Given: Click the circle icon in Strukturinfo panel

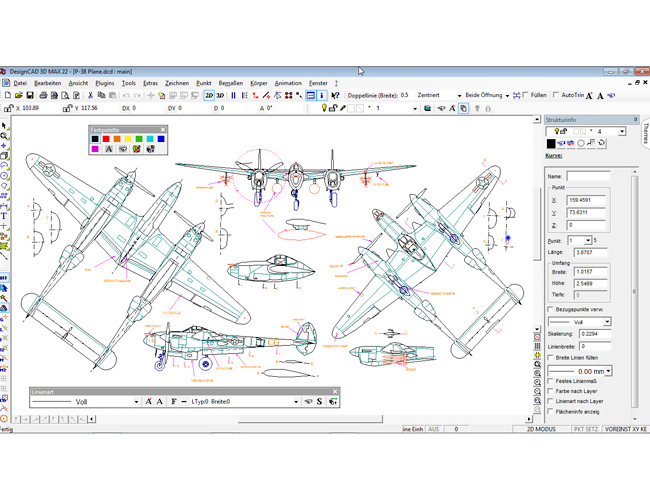Looking at the screenshot, I should pyautogui.click(x=581, y=143).
